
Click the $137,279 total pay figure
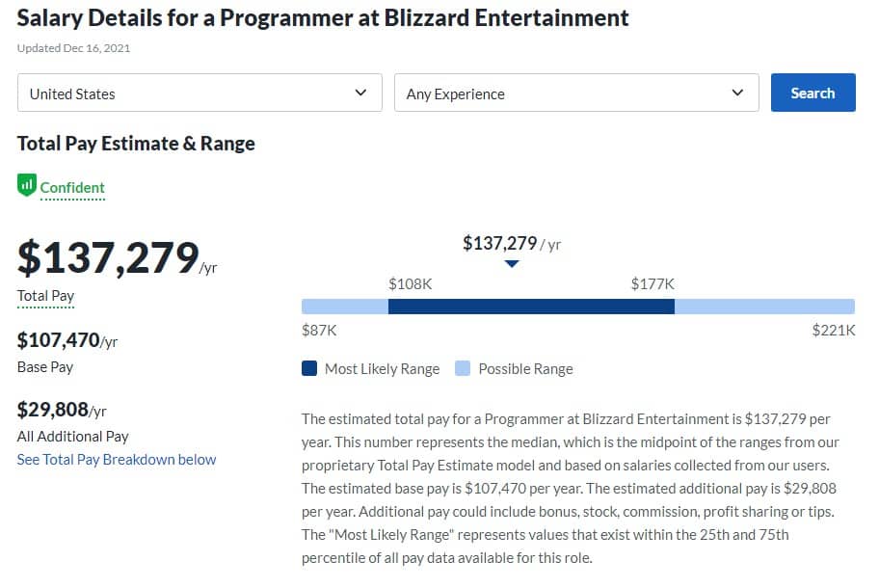coord(108,257)
